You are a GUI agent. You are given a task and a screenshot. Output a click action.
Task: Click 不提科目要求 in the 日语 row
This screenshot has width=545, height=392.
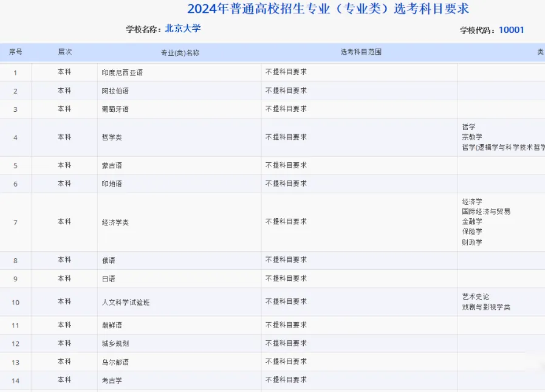tap(286, 278)
